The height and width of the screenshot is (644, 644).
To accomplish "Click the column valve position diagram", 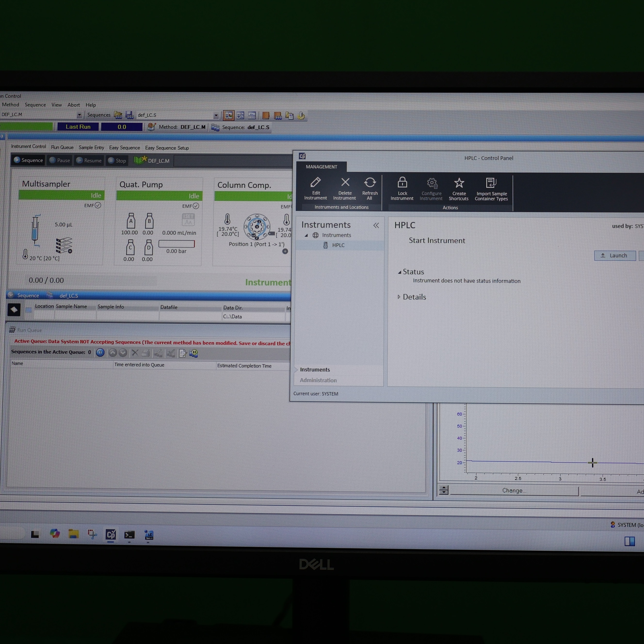I will [257, 227].
